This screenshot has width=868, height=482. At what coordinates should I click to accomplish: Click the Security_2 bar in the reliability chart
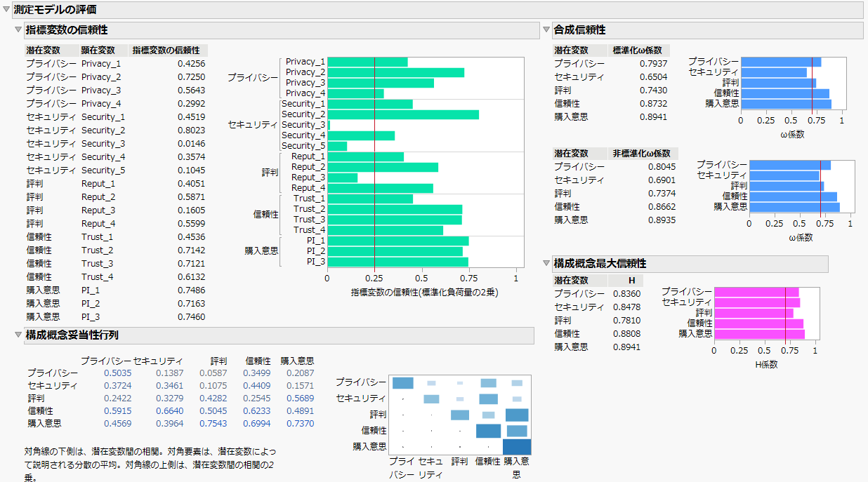click(x=403, y=114)
